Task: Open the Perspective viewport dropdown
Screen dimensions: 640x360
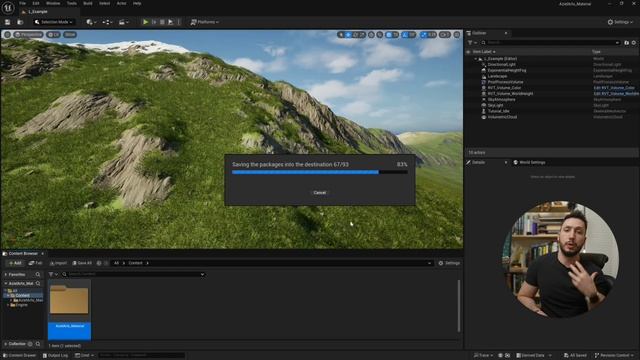Action: [x=28, y=35]
